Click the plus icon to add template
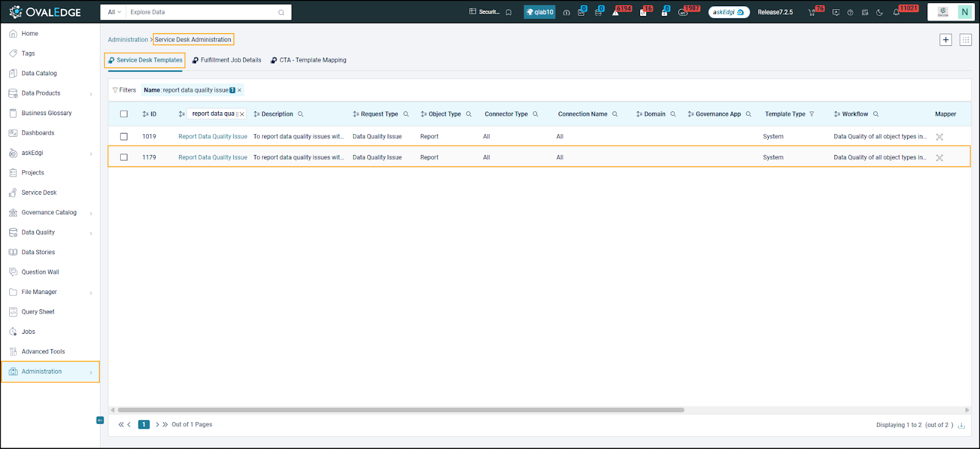The height and width of the screenshot is (449, 980). [x=946, y=40]
